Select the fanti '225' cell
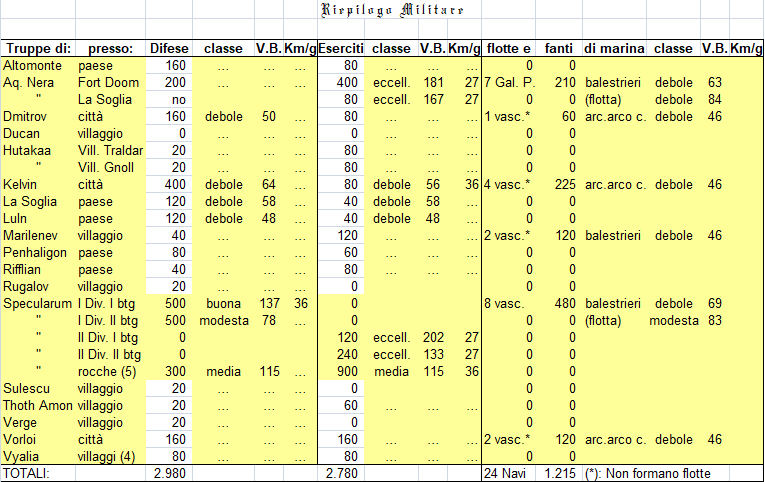 pos(565,184)
